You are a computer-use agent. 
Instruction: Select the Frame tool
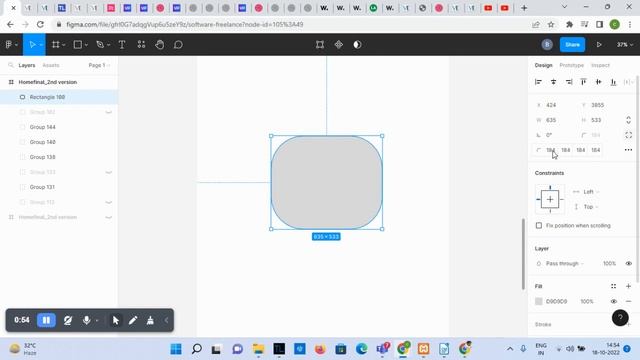(x=56, y=44)
